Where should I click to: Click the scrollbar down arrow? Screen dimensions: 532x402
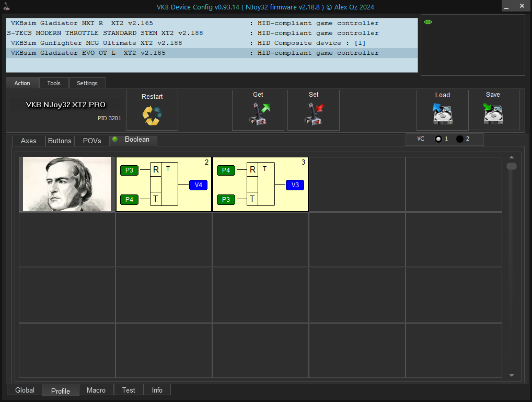(x=512, y=375)
